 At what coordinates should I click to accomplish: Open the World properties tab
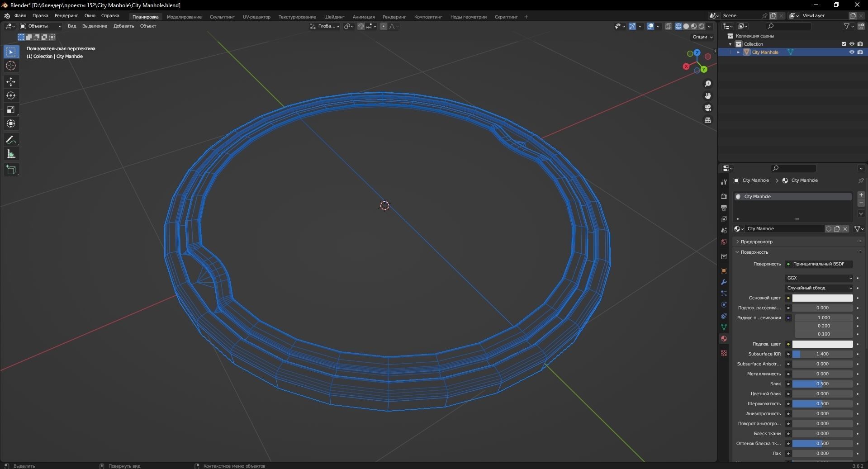pos(724,242)
